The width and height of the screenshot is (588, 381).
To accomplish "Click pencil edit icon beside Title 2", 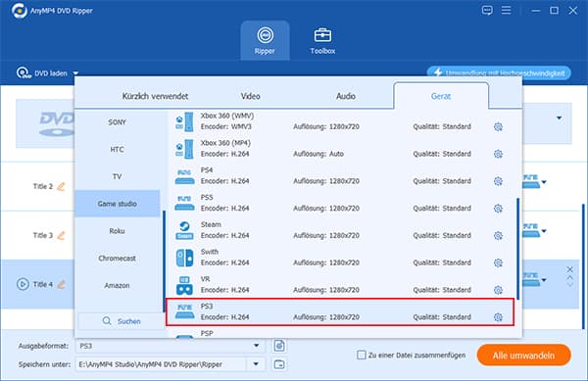I will click(x=61, y=186).
